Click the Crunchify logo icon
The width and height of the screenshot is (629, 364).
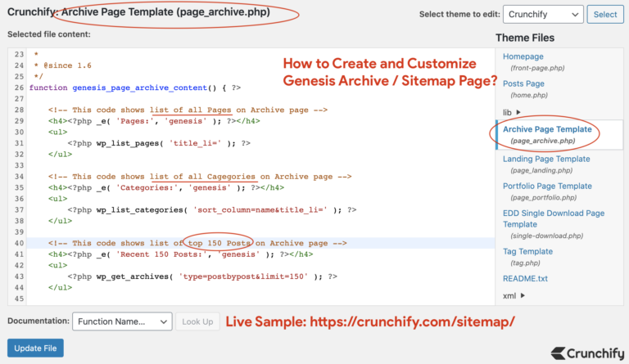tap(559, 353)
